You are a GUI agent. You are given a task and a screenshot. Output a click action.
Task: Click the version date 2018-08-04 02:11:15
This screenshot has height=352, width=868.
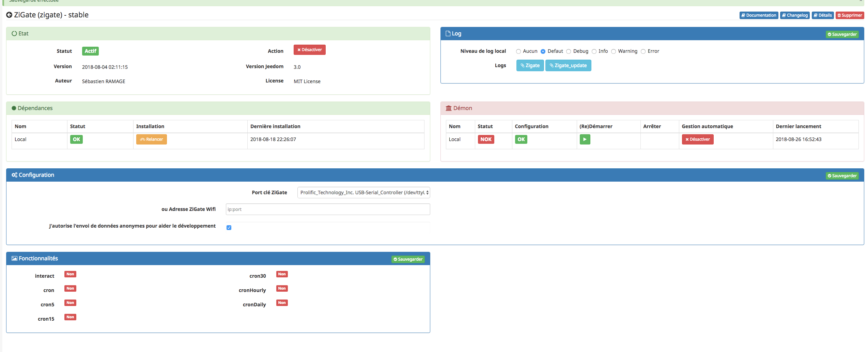[105, 67]
